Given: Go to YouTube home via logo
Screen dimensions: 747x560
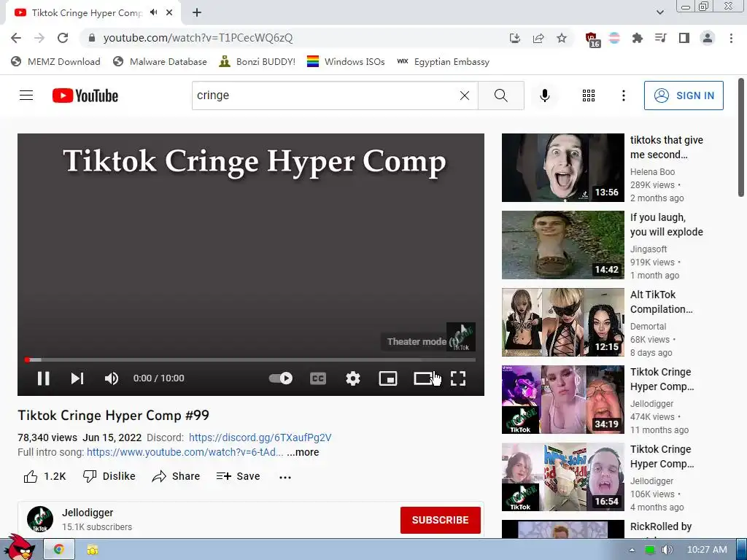Looking at the screenshot, I should [85, 96].
